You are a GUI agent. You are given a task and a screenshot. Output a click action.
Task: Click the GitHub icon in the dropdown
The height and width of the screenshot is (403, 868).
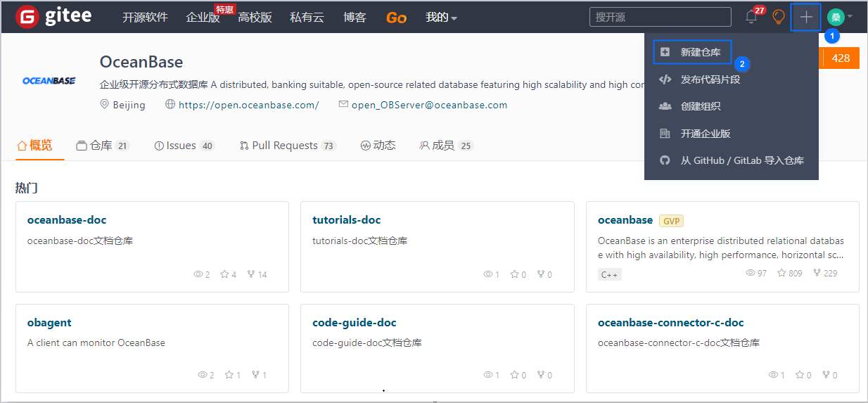coord(665,160)
